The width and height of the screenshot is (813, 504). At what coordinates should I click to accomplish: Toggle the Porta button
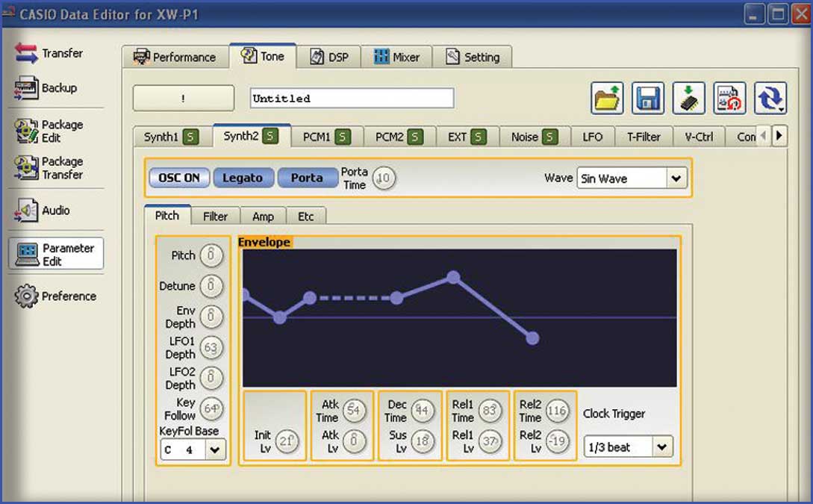(x=307, y=178)
